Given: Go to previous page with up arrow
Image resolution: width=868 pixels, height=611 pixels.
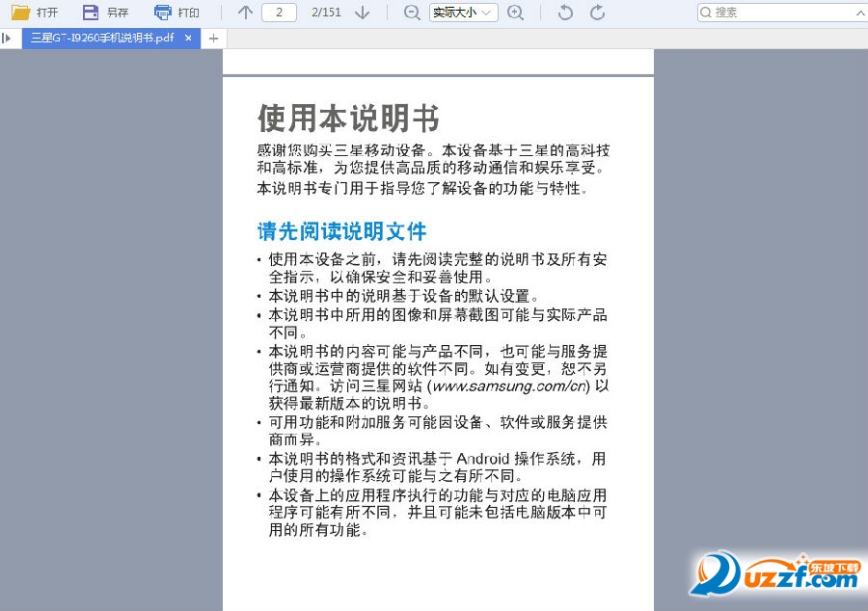Looking at the screenshot, I should pyautogui.click(x=245, y=13).
